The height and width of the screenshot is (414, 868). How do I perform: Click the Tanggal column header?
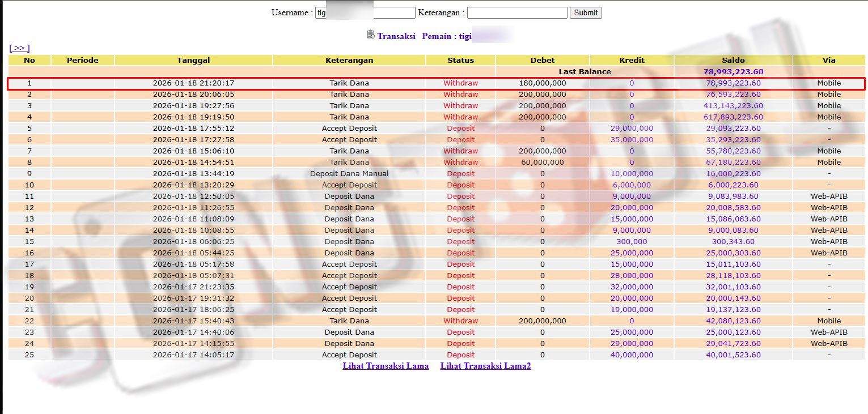pyautogui.click(x=193, y=60)
